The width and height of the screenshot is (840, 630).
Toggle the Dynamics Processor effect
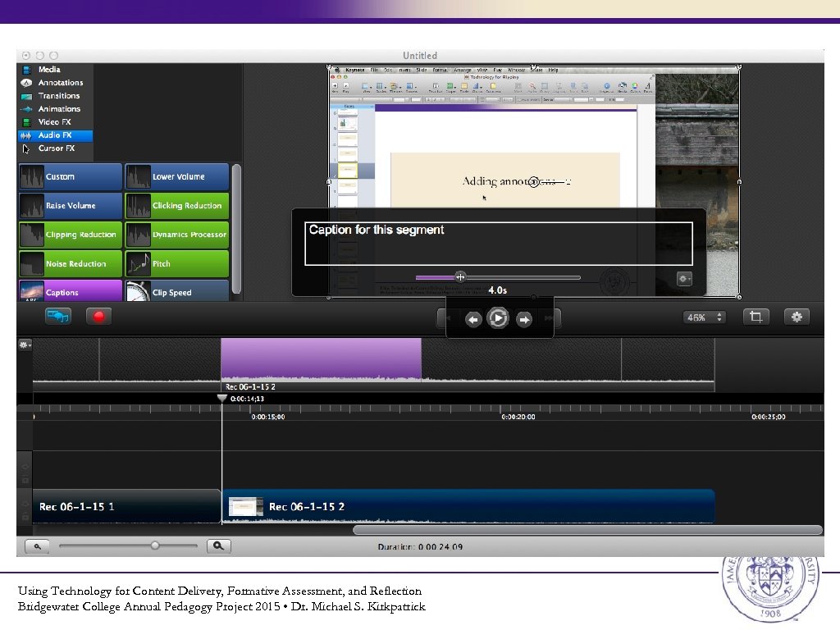tap(176, 234)
